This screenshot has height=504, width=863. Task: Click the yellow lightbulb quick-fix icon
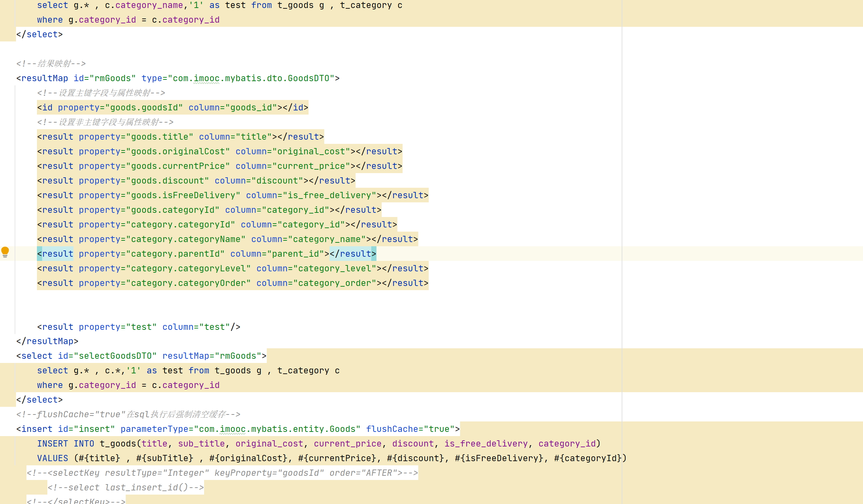[5, 251]
